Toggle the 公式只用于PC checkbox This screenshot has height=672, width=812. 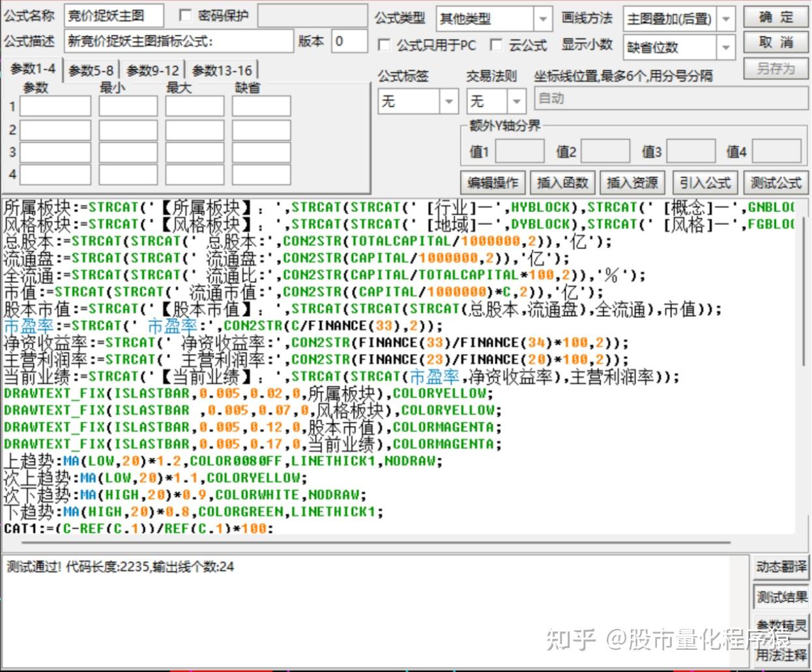coord(384,45)
